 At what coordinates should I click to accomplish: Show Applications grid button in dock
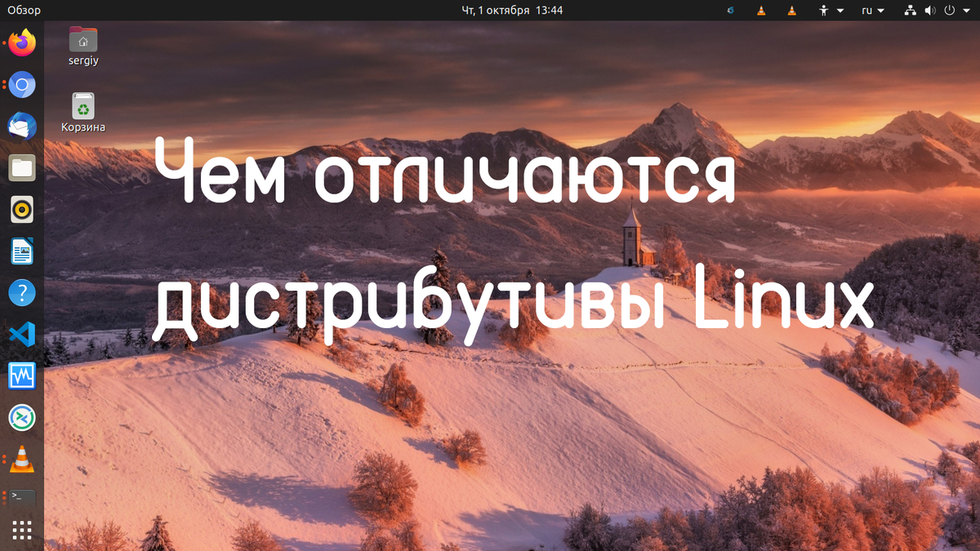22,531
